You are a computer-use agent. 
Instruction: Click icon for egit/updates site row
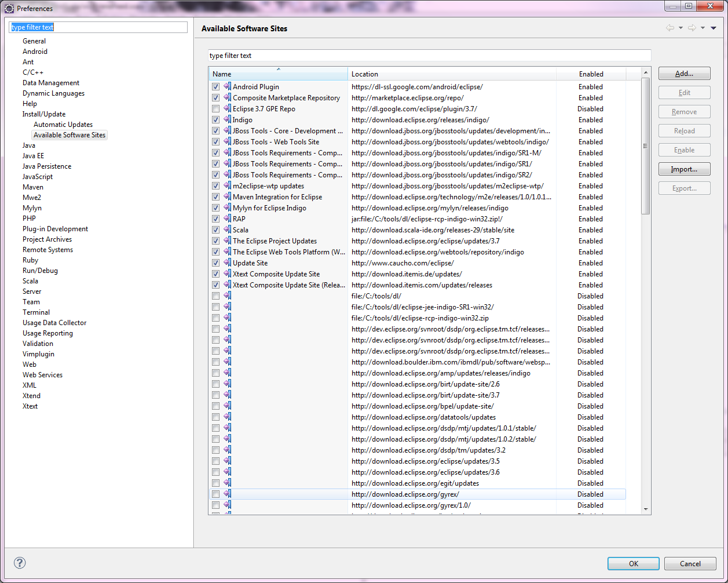[x=227, y=483]
